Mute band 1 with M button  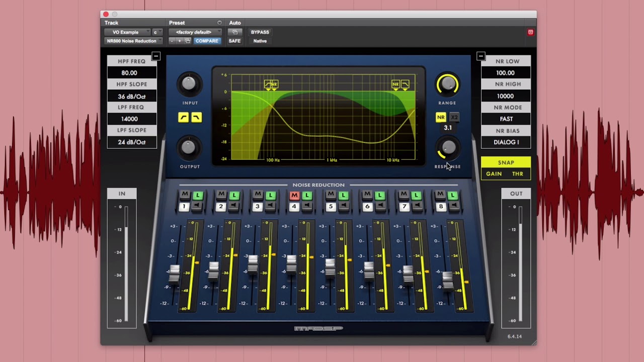tap(185, 195)
